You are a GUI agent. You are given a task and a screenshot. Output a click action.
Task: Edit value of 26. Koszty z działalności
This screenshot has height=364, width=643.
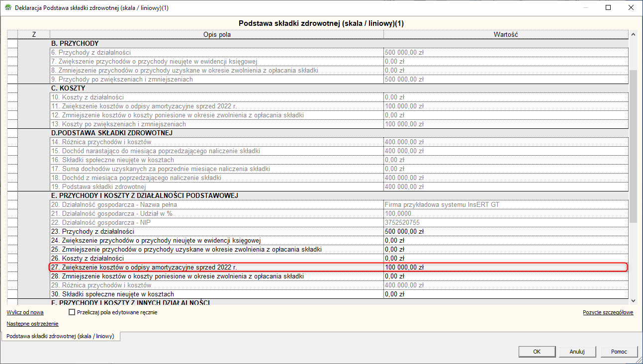pos(506,258)
